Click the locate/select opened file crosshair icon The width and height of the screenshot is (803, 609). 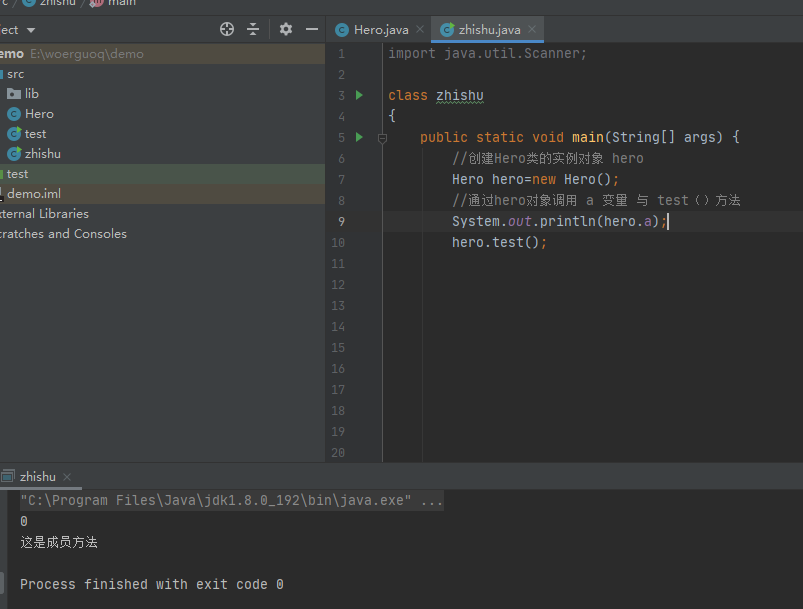click(x=227, y=29)
